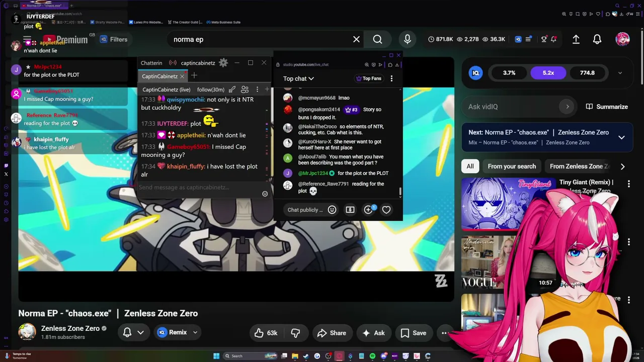Close the CaptinCabinetz tab in Chatterino
The height and width of the screenshot is (362, 644).
[182, 76]
